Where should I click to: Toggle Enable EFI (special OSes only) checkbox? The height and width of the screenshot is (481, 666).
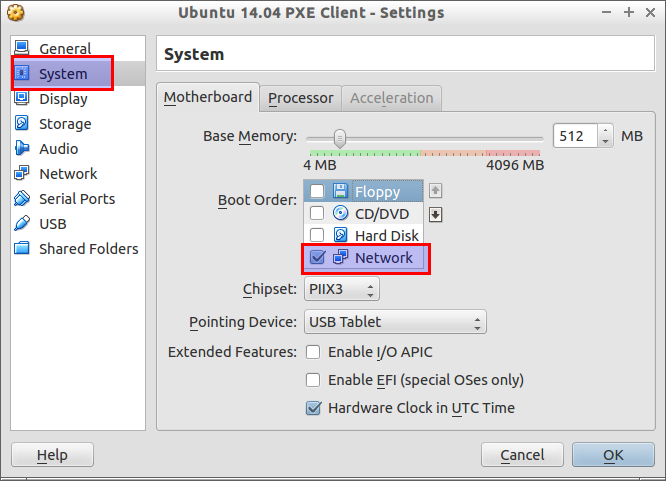pyautogui.click(x=313, y=380)
